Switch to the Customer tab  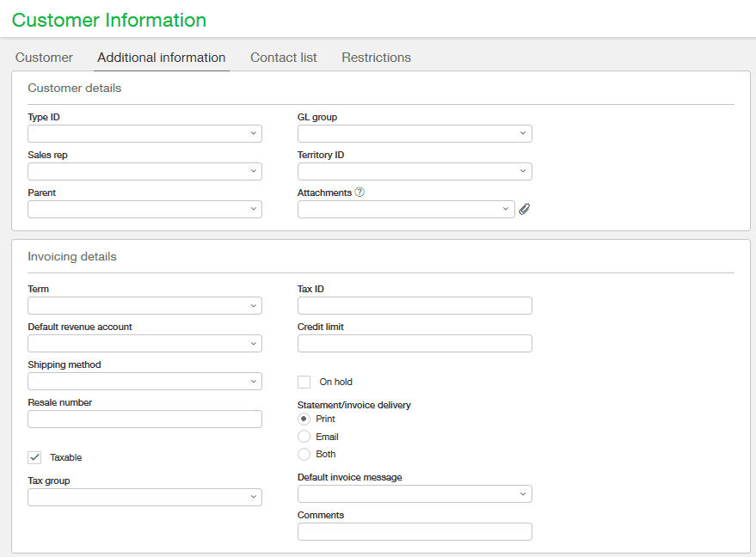(x=43, y=57)
